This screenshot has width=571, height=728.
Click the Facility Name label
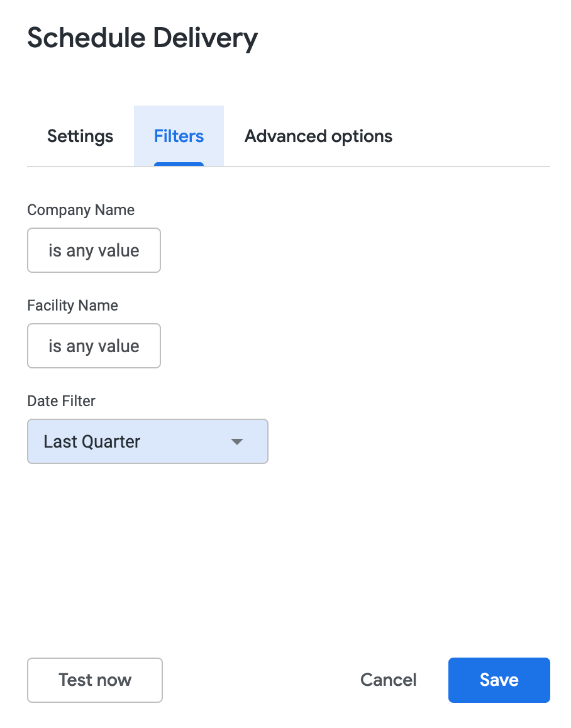73,306
